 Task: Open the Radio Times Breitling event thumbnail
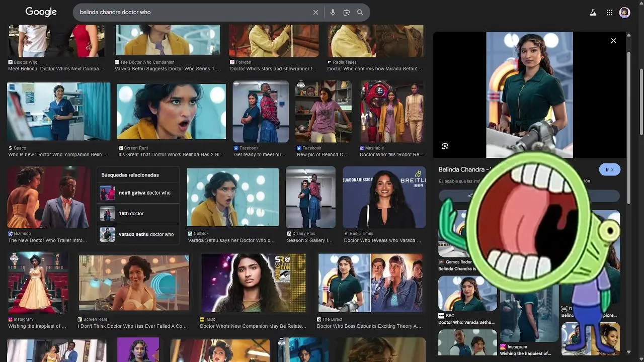pos(384,197)
